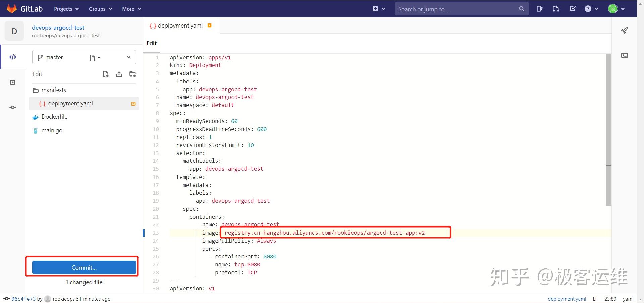Open the devops-argocd-test project link
This screenshot has height=303, width=644.
pos(58,28)
